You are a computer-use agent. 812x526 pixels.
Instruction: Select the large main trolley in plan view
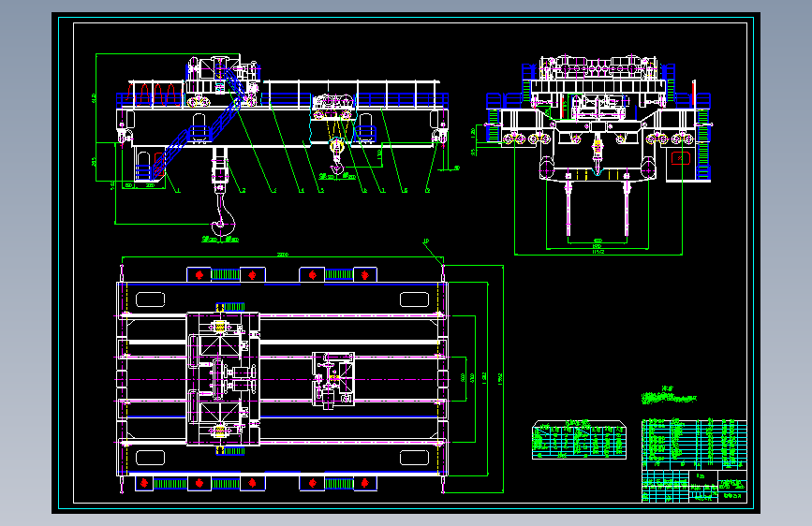tap(223, 379)
